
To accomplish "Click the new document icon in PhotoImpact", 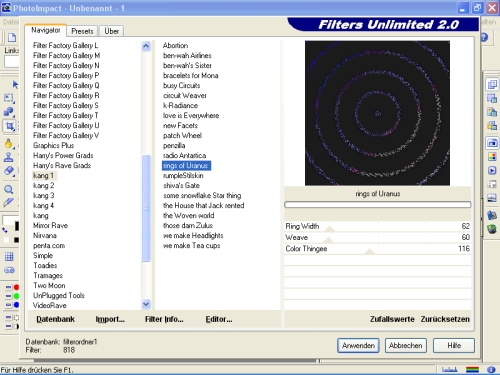I will click(12, 37).
